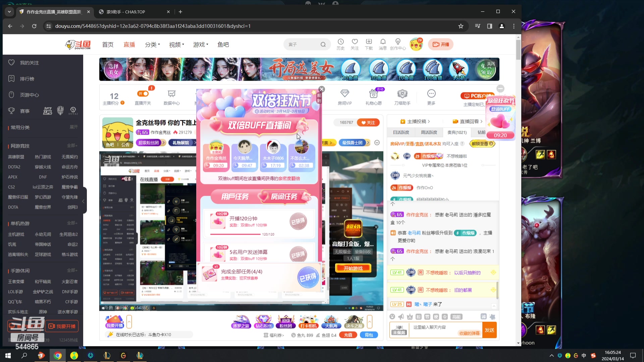Image resolution: width=644 pixels, height=362 pixels.
Task: Open all 单机热游 categories via 全部+
Action: pos(72,223)
